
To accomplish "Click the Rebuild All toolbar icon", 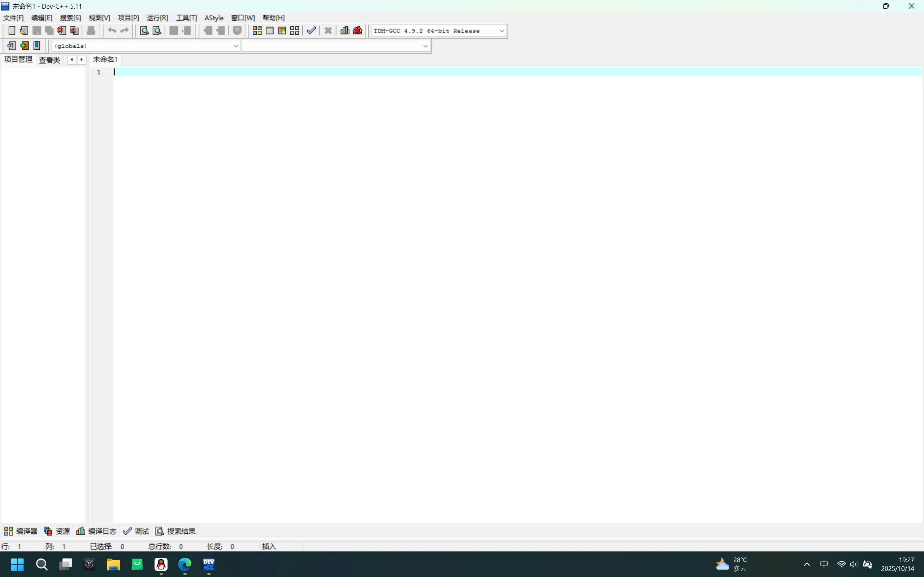I will (x=294, y=31).
